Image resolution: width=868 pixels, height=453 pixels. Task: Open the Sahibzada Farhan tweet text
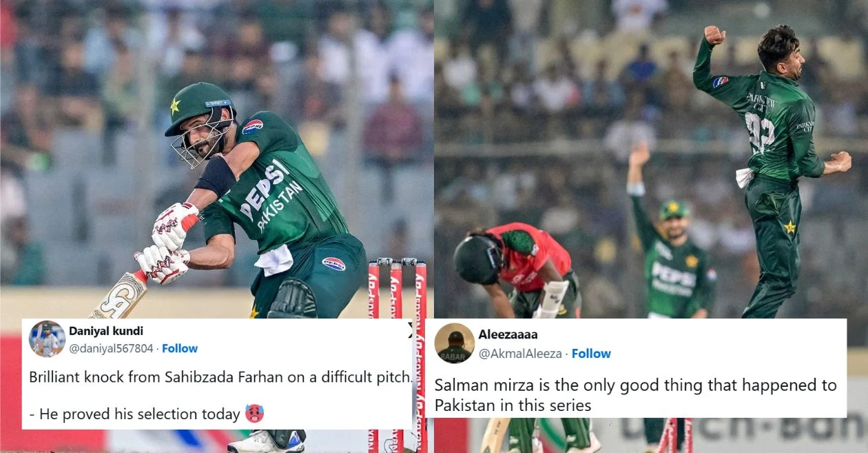pos(220,395)
